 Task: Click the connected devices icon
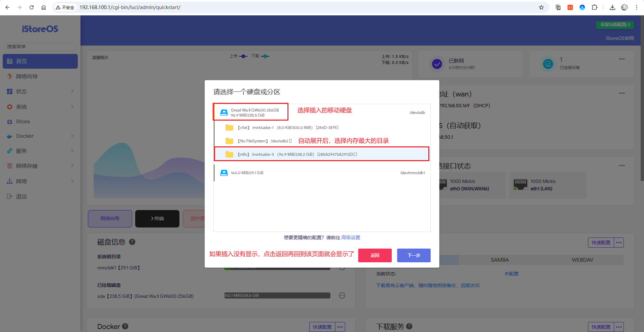point(548,64)
